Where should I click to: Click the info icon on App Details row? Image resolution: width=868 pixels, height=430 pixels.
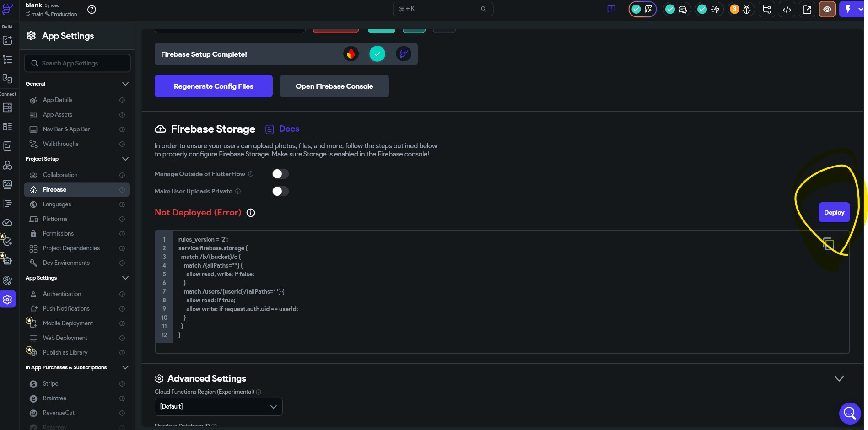(x=122, y=100)
